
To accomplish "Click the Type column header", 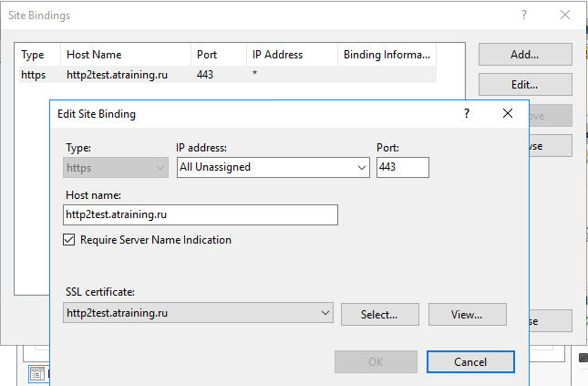I will pos(37,55).
